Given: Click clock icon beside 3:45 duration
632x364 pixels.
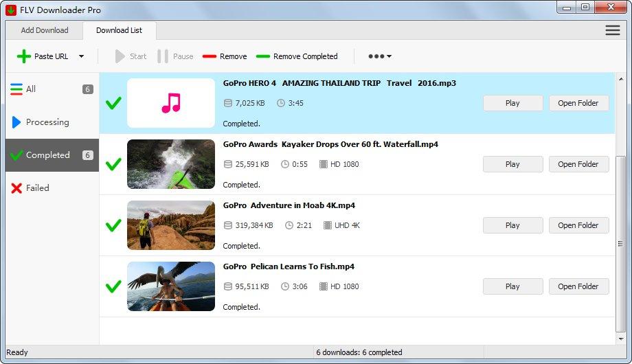Looking at the screenshot, I should (281, 103).
